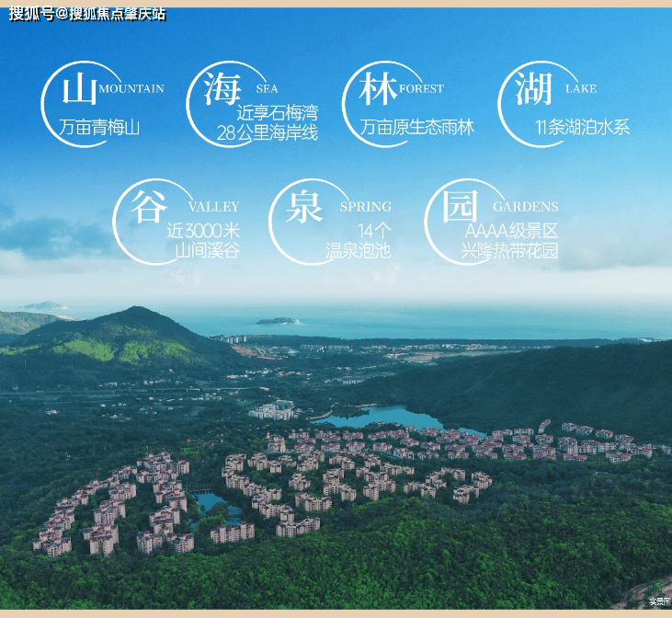The image size is (672, 618).
Task: Click the 山间溪谷 text line
Action: click(x=207, y=250)
